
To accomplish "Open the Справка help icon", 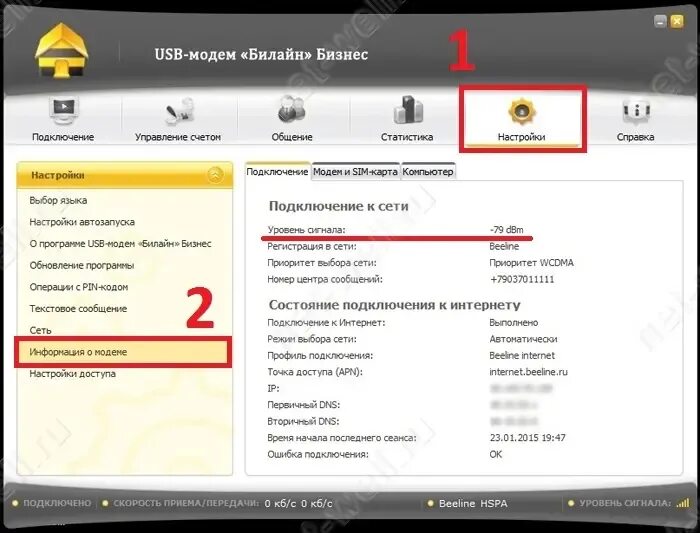I will pyautogui.click(x=636, y=111).
